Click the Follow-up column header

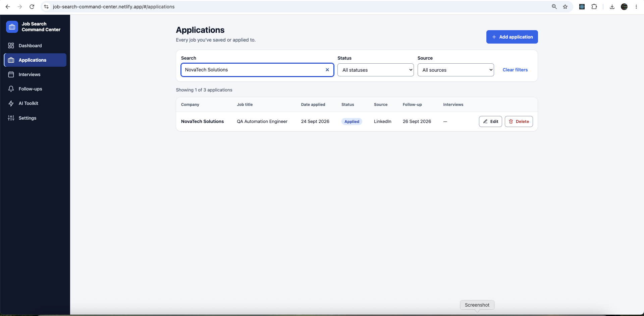tap(412, 105)
